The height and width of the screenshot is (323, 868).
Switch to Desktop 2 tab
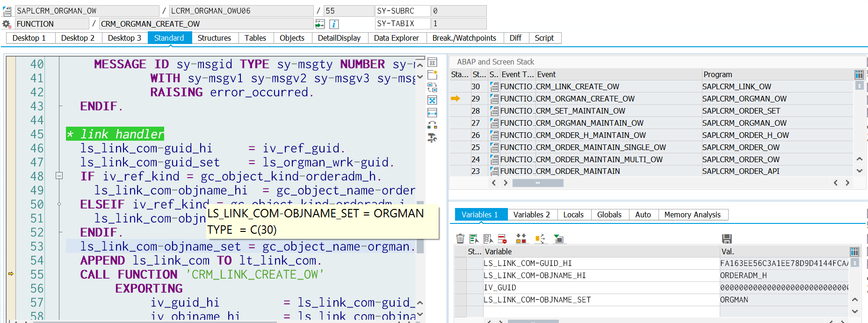(x=78, y=38)
